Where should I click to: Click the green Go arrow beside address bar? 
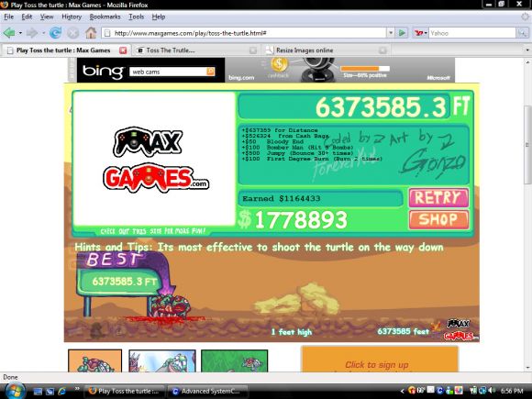402,33
